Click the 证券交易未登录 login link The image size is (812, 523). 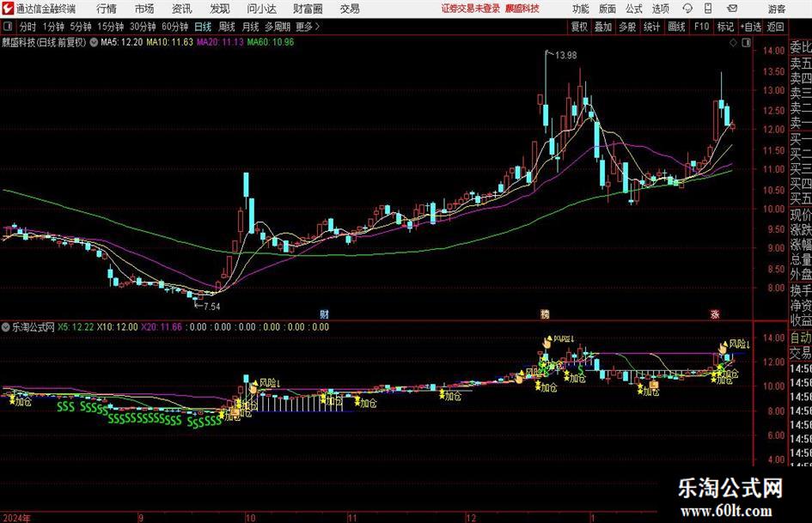coord(471,9)
